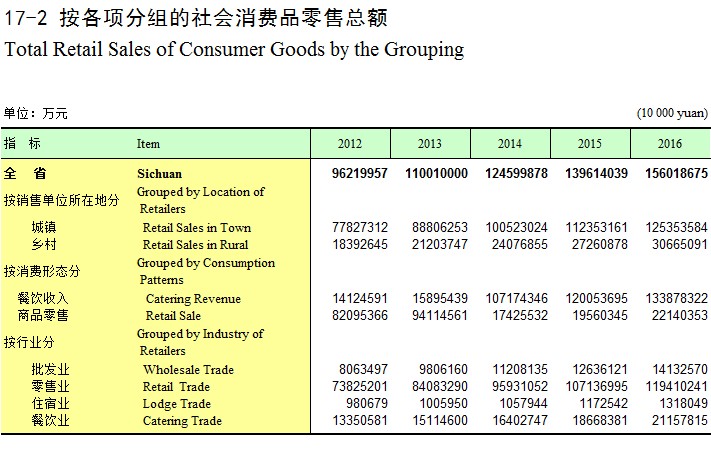This screenshot has height=467, width=711.
Task: Click the 批发业 row label
Action: tap(50, 370)
